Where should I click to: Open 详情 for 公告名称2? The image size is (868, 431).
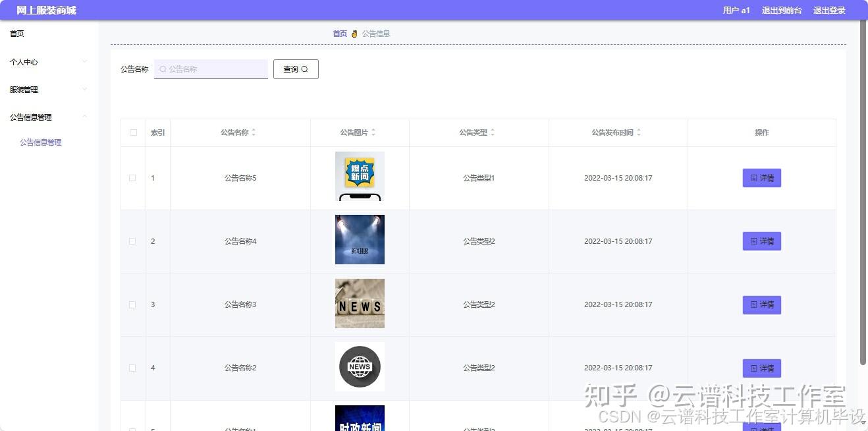(x=762, y=368)
